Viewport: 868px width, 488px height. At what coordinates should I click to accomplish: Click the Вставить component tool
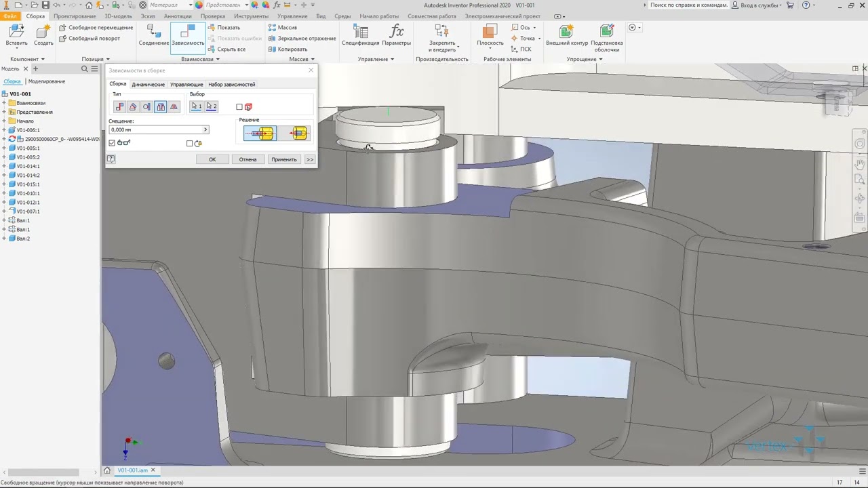(16, 35)
